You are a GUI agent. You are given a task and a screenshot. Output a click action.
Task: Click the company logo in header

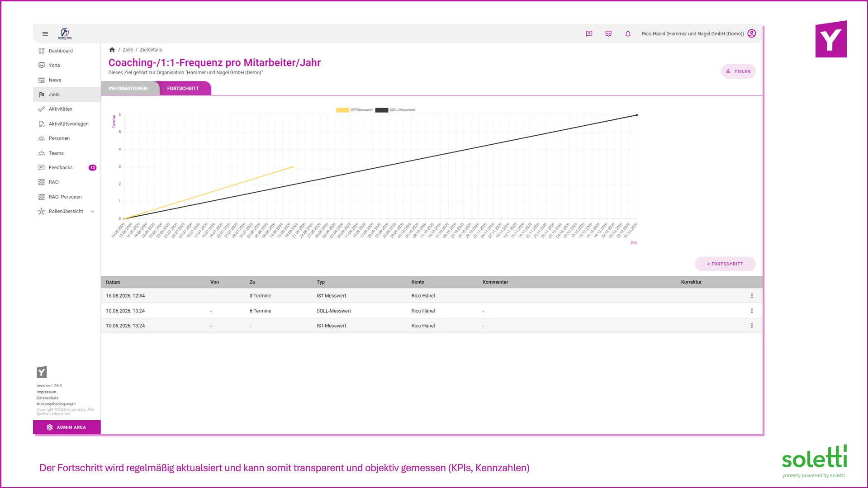coord(65,33)
